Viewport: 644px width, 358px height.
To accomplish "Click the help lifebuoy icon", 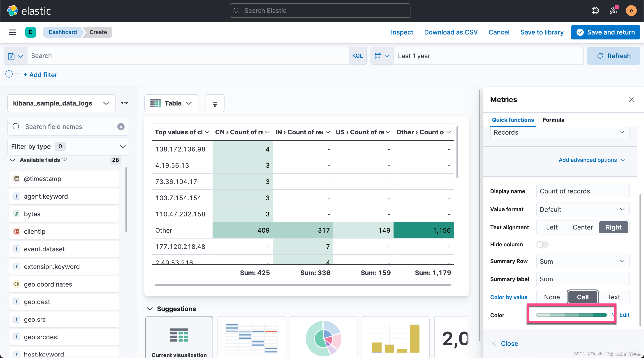I will click(x=595, y=11).
